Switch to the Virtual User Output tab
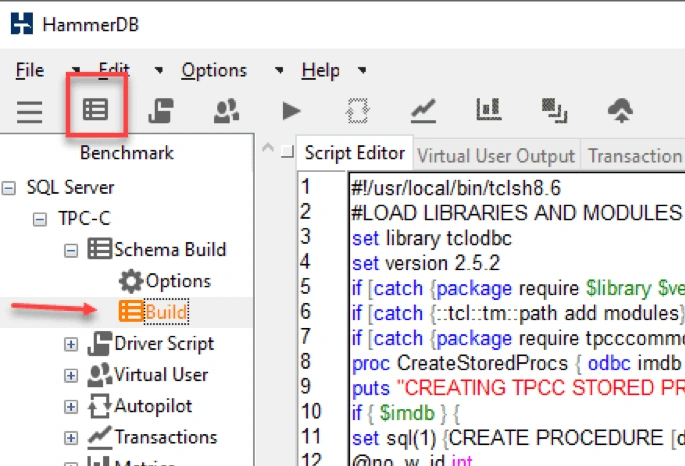The height and width of the screenshot is (466, 685). click(x=496, y=155)
